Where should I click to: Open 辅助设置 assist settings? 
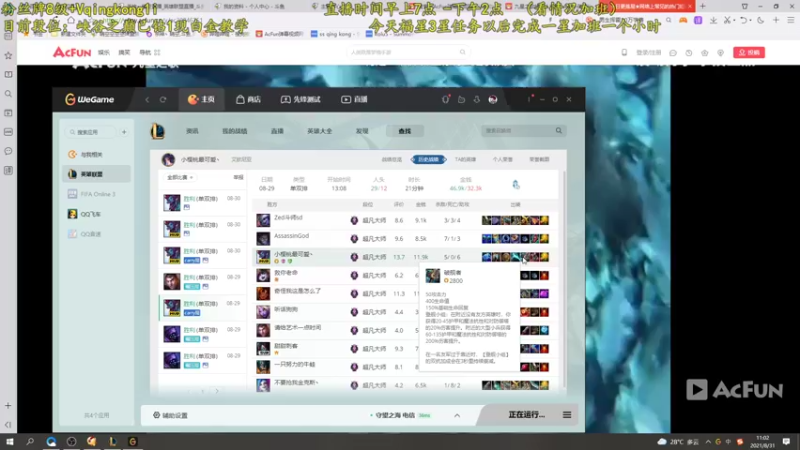tap(170, 415)
